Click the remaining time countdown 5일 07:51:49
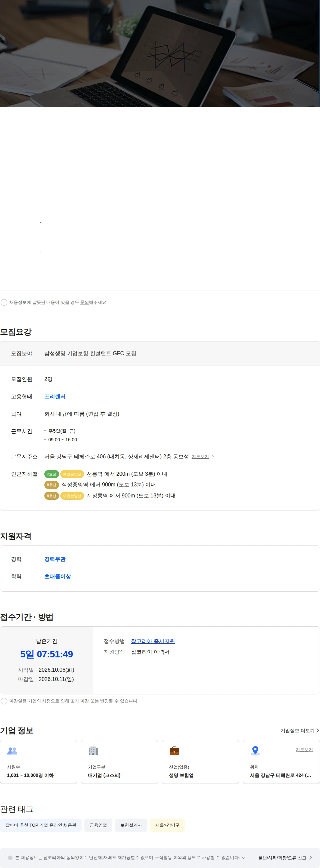This screenshot has height=868, width=320. tap(46, 654)
